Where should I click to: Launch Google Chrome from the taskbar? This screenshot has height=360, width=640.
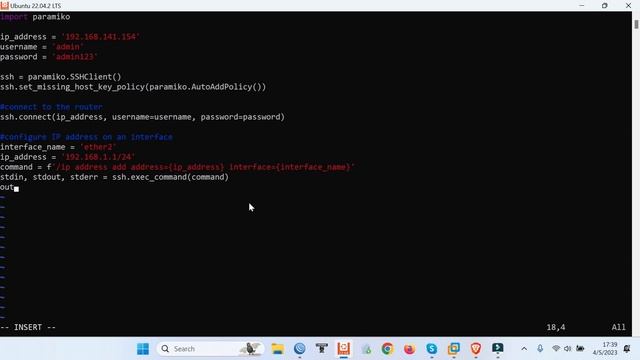pyautogui.click(x=387, y=349)
